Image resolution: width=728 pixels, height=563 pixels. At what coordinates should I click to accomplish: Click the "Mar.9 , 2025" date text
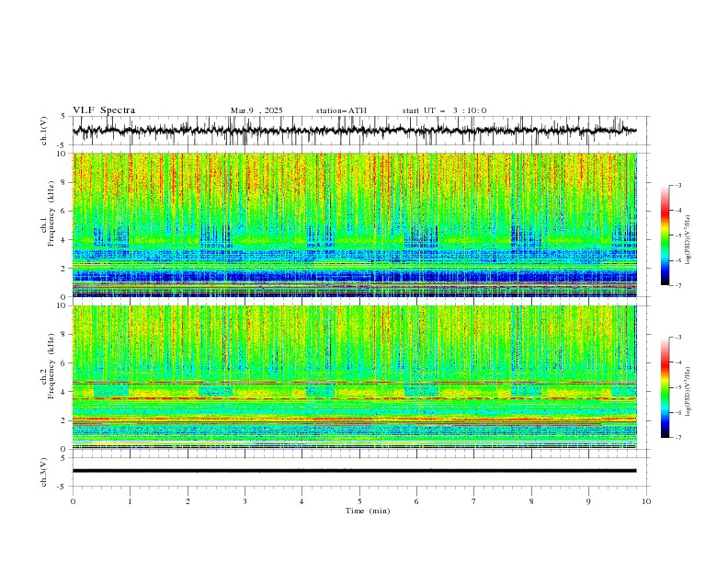[256, 110]
